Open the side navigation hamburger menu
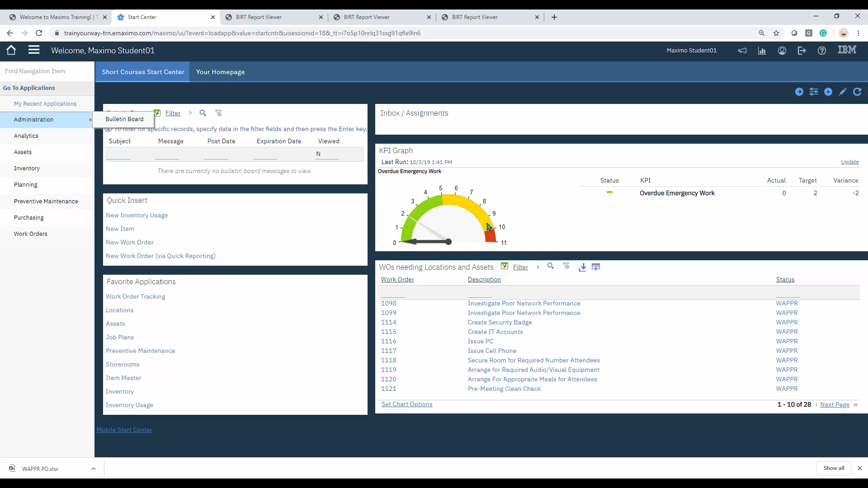868x488 pixels. (x=34, y=50)
